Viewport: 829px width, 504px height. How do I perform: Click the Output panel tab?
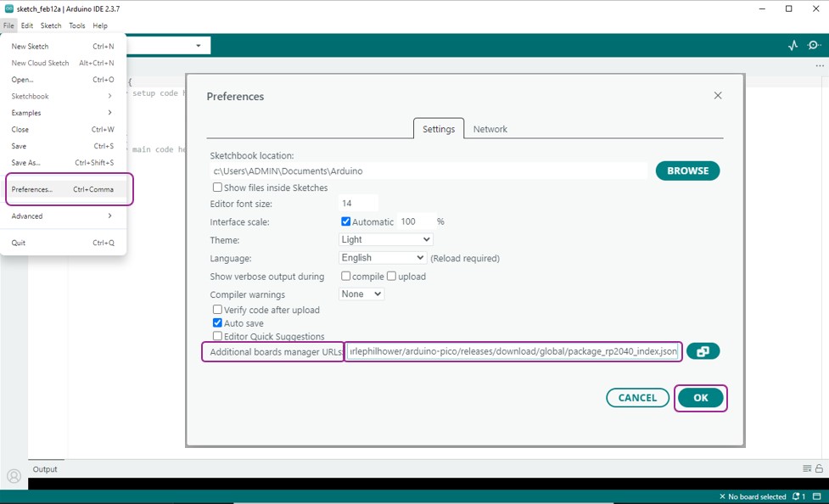pyautogui.click(x=45, y=469)
